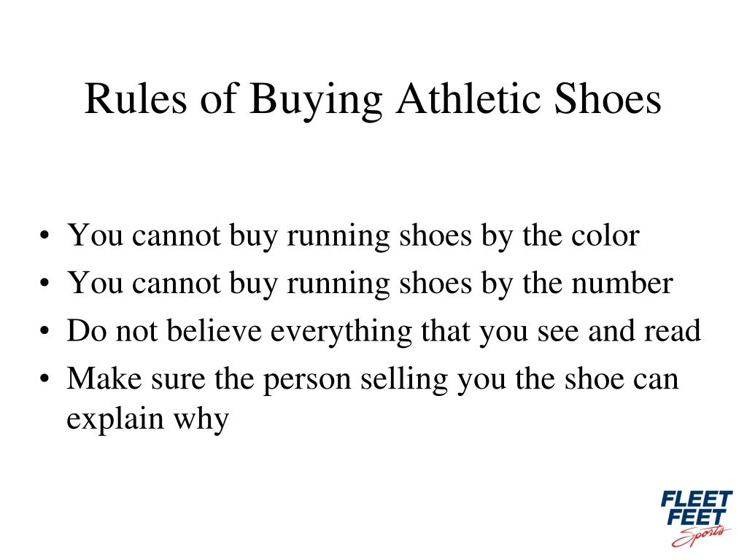Screen dimensions: 747x560
Task: Click the word 'number' in second bullet
Action: pyautogui.click(x=622, y=283)
